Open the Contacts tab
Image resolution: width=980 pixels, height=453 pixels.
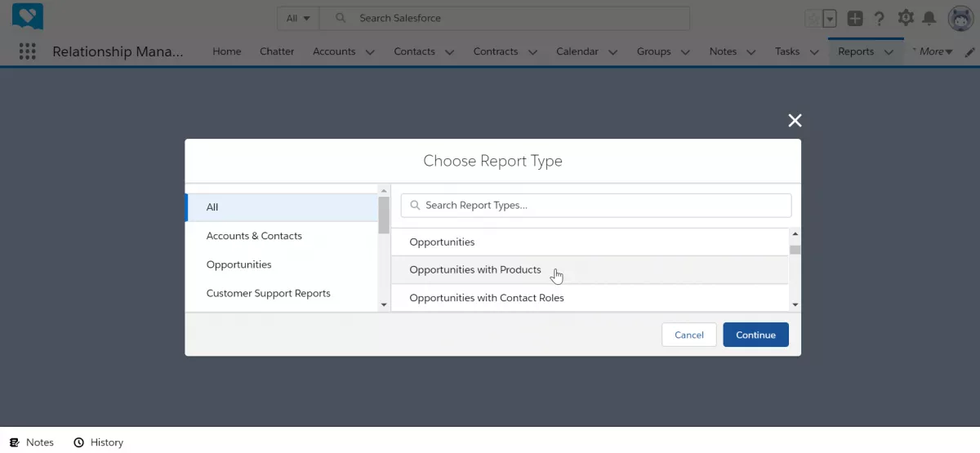click(x=414, y=51)
